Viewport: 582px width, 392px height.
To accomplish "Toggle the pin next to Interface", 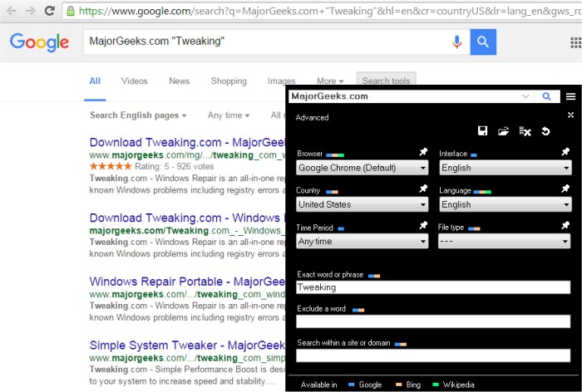I will [x=565, y=152].
